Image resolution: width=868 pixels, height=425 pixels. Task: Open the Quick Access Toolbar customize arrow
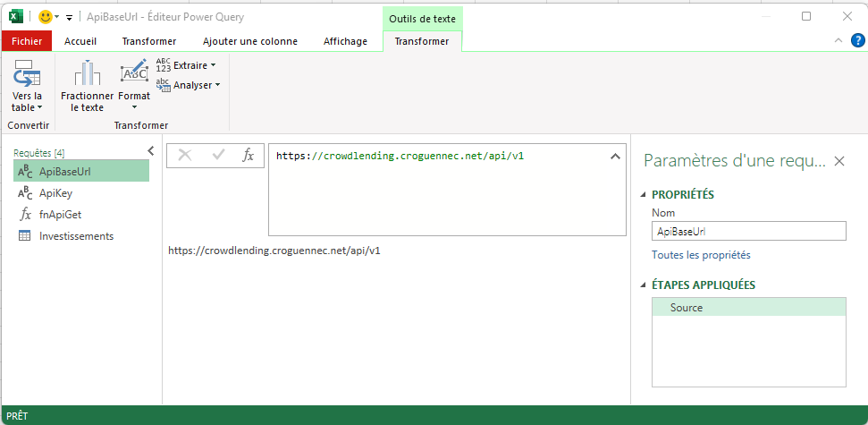tap(69, 18)
